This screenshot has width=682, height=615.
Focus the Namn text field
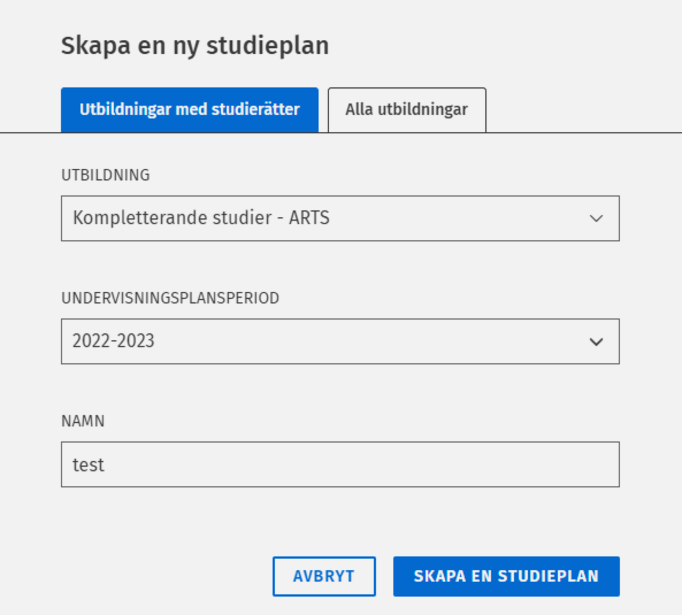[340, 464]
